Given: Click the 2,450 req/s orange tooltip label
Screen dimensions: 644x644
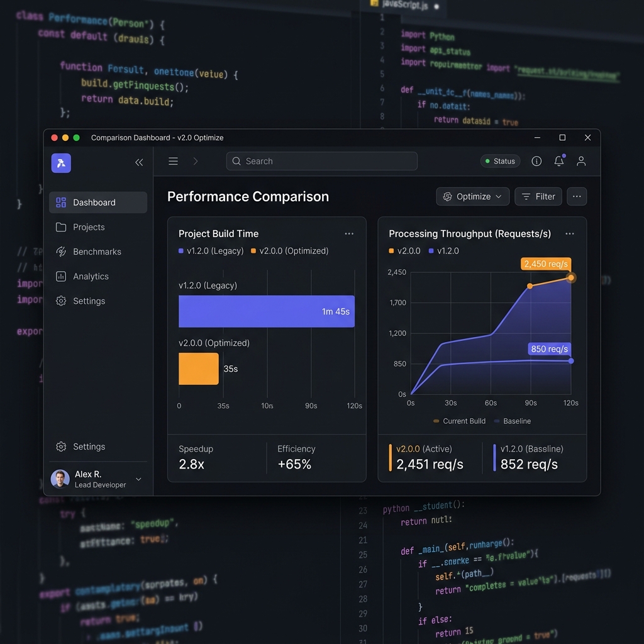Looking at the screenshot, I should pyautogui.click(x=546, y=264).
